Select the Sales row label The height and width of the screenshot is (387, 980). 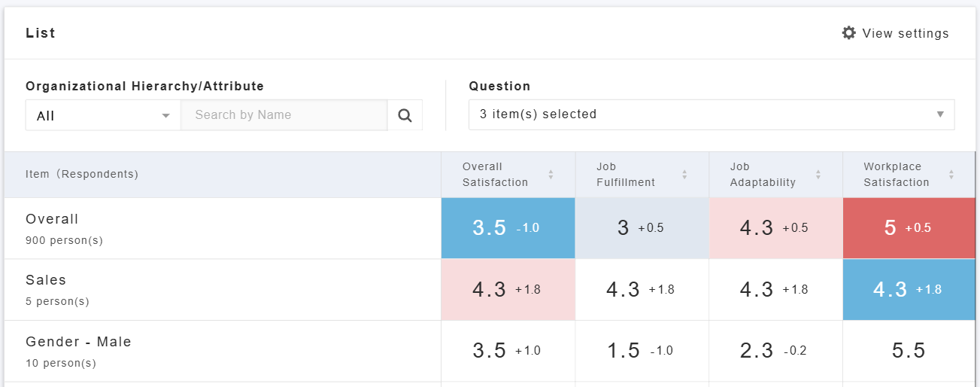click(x=46, y=280)
